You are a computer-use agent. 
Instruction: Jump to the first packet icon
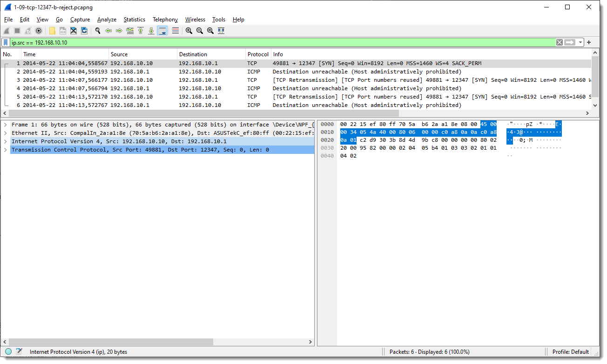point(141,31)
